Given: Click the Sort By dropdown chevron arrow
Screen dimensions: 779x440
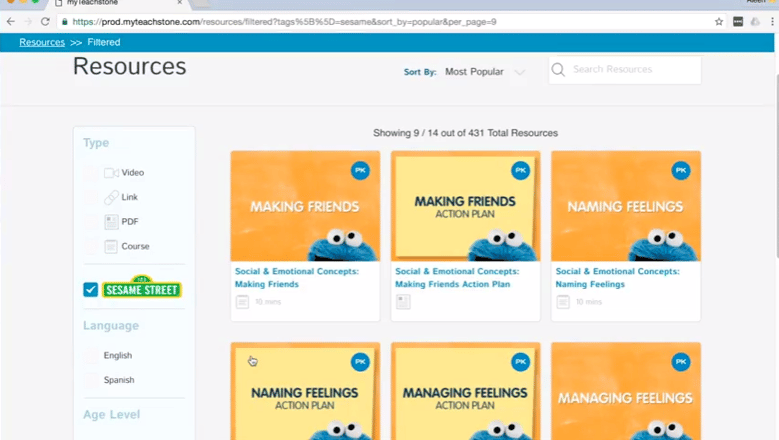Looking at the screenshot, I should tap(519, 72).
